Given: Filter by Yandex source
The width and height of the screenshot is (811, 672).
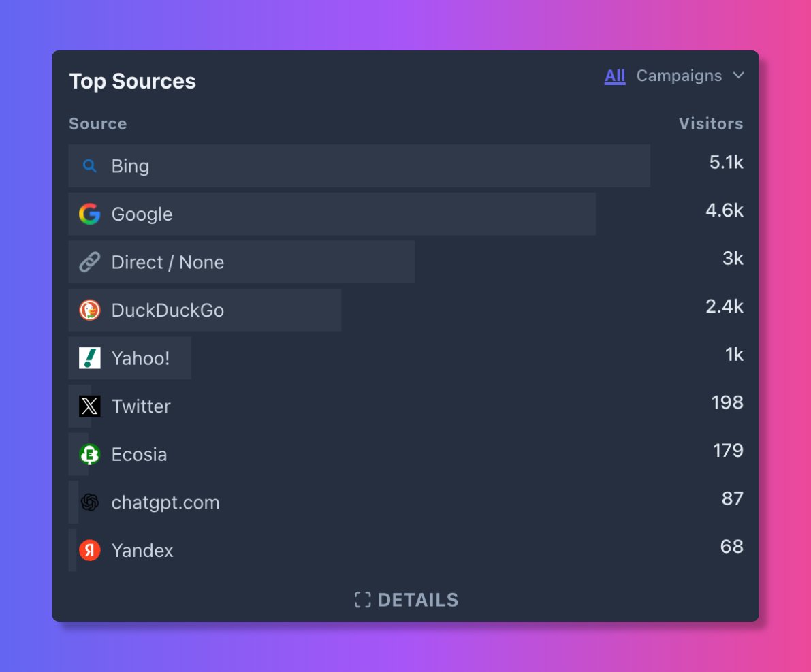Looking at the screenshot, I should pyautogui.click(x=142, y=550).
